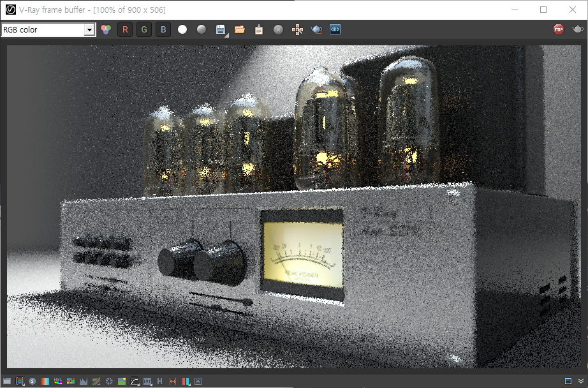
Task: Toggle the LUT color correction
Action: tap(147, 382)
